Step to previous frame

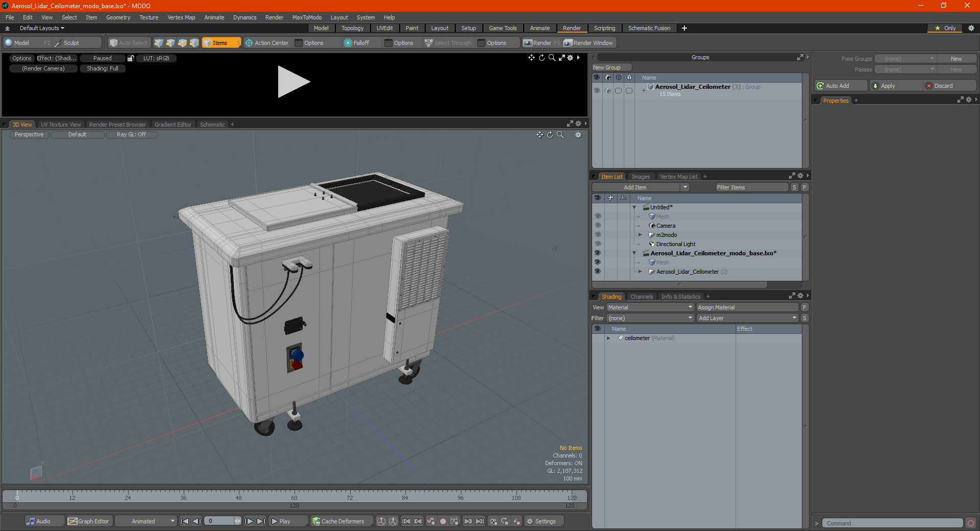coord(197,521)
